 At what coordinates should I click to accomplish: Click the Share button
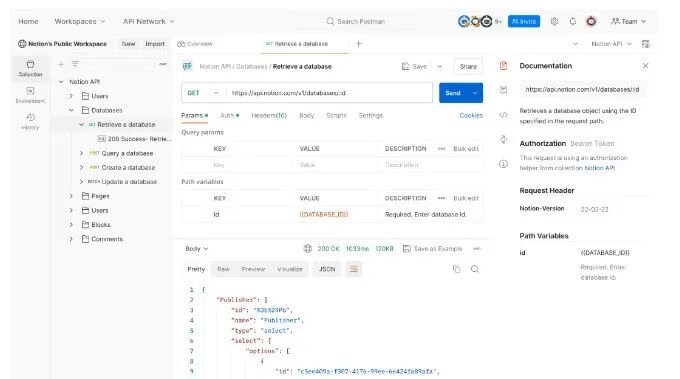[468, 66]
